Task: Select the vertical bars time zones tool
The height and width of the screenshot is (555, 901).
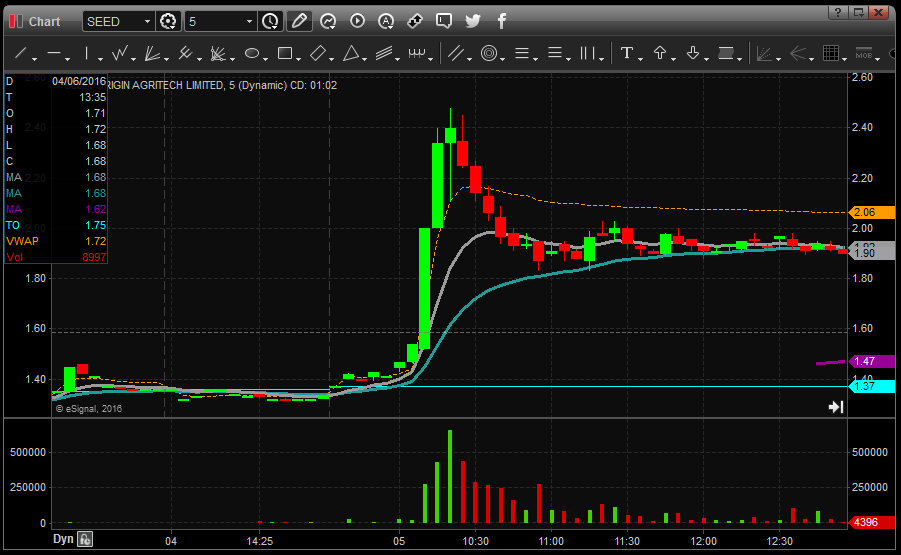Action: click(x=588, y=53)
